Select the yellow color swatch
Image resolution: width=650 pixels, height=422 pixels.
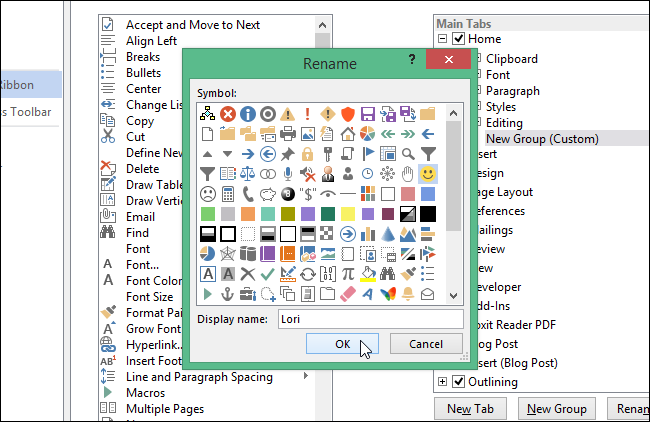click(348, 214)
